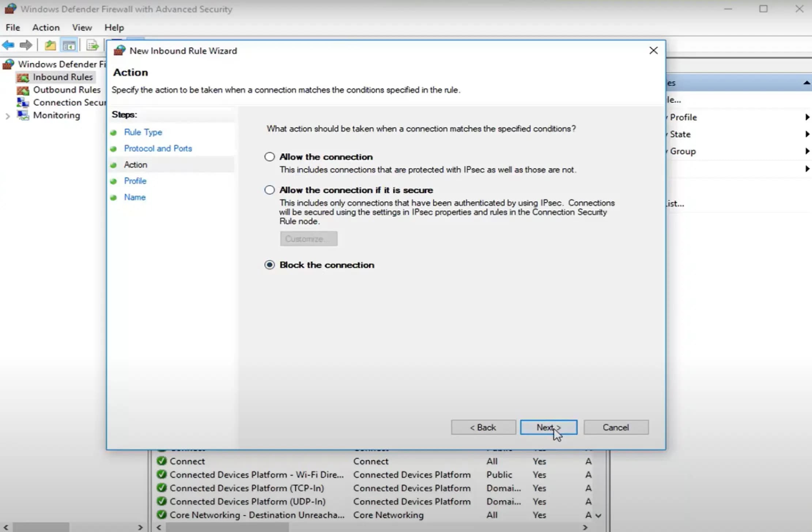
Task: Choose the Allow the connection radio button
Action: point(269,157)
